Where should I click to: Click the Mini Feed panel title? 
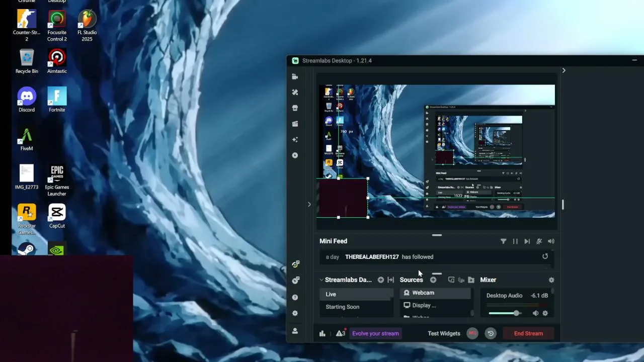click(333, 241)
